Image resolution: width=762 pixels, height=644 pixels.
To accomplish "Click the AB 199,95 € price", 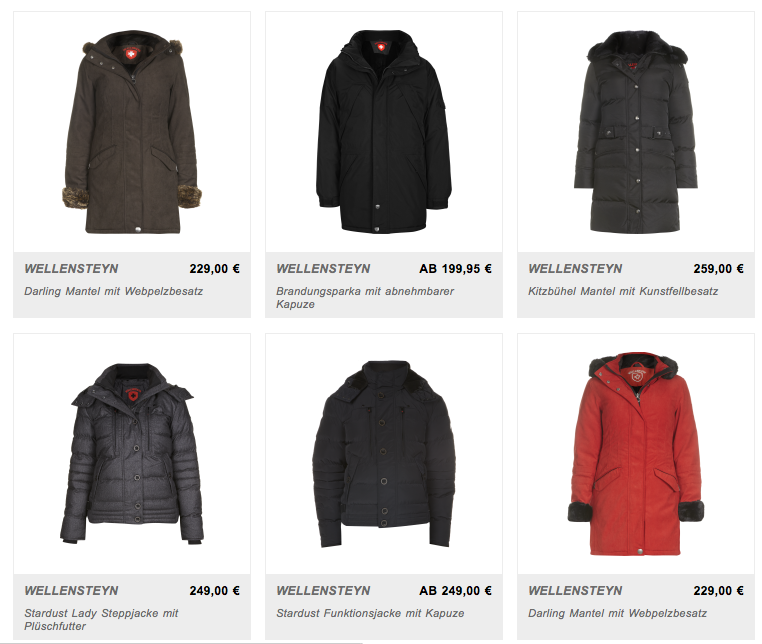I will (x=455, y=269).
